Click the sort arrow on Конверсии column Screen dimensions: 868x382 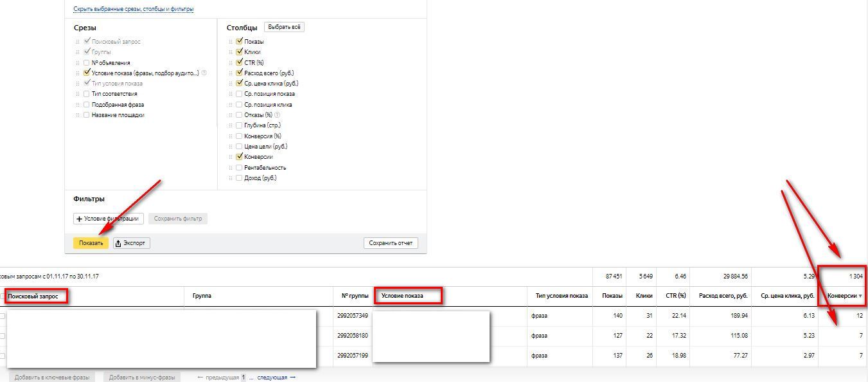tap(860, 296)
